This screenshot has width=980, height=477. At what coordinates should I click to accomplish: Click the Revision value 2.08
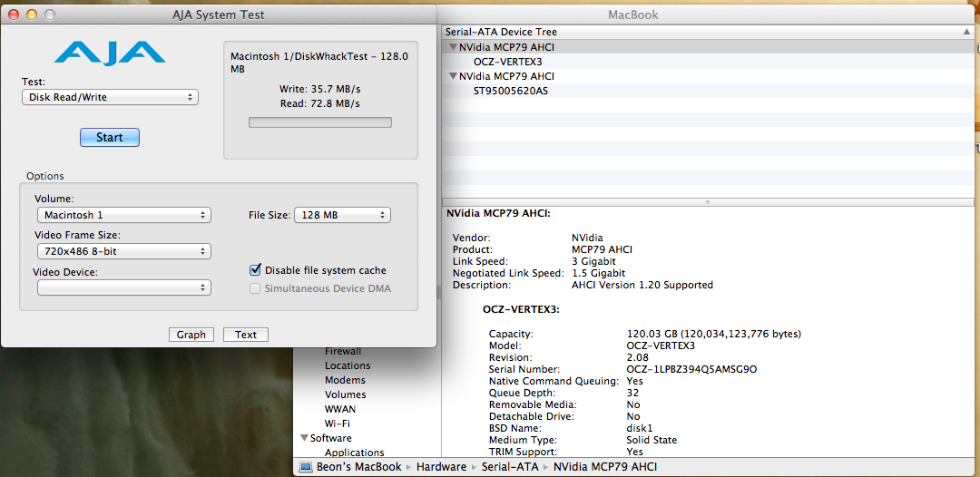click(x=638, y=357)
